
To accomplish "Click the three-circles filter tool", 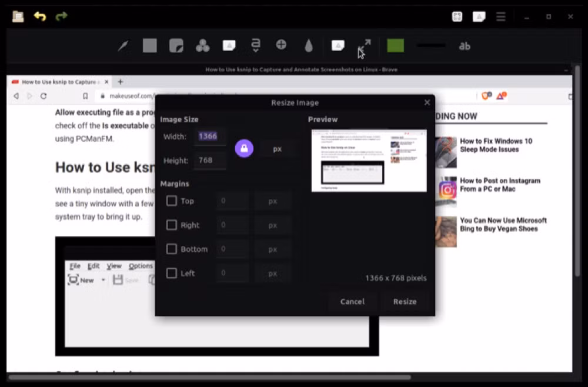I will 202,46.
